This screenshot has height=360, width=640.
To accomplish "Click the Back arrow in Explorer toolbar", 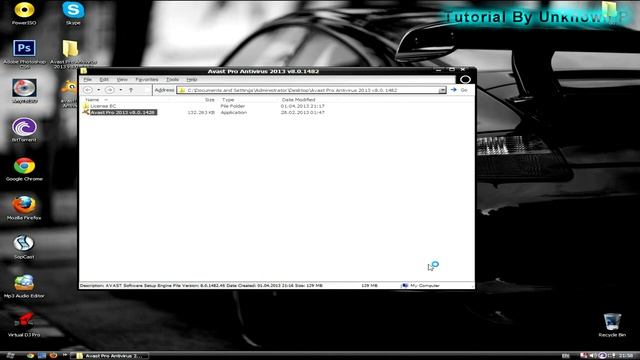I will 88,90.
